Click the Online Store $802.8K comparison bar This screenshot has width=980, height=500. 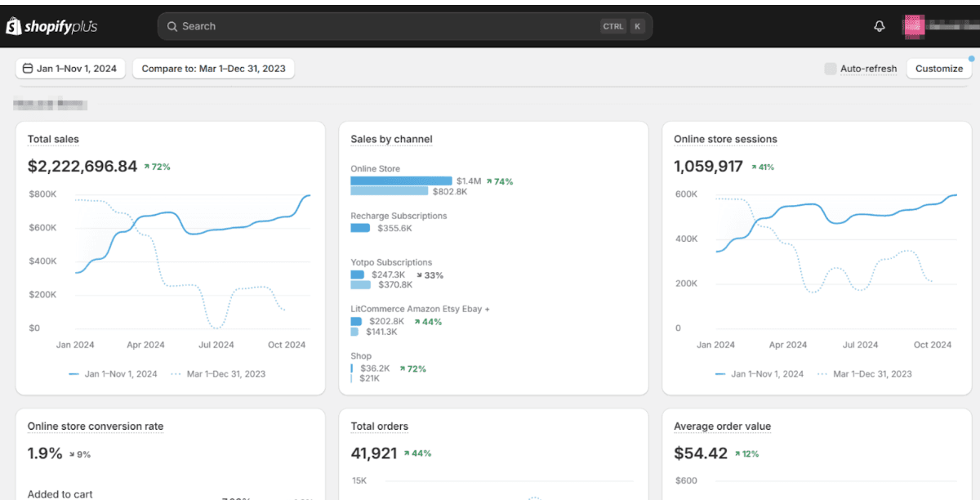[389, 191]
